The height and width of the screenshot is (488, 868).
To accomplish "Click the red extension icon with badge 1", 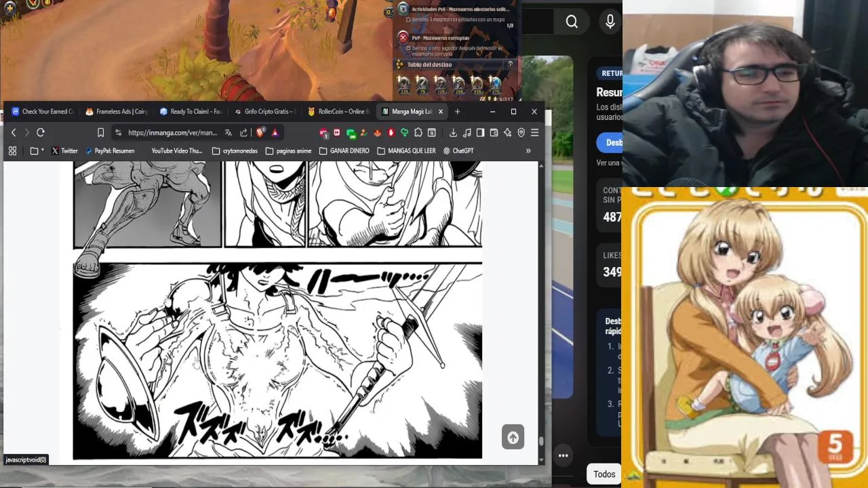I will 324,133.
